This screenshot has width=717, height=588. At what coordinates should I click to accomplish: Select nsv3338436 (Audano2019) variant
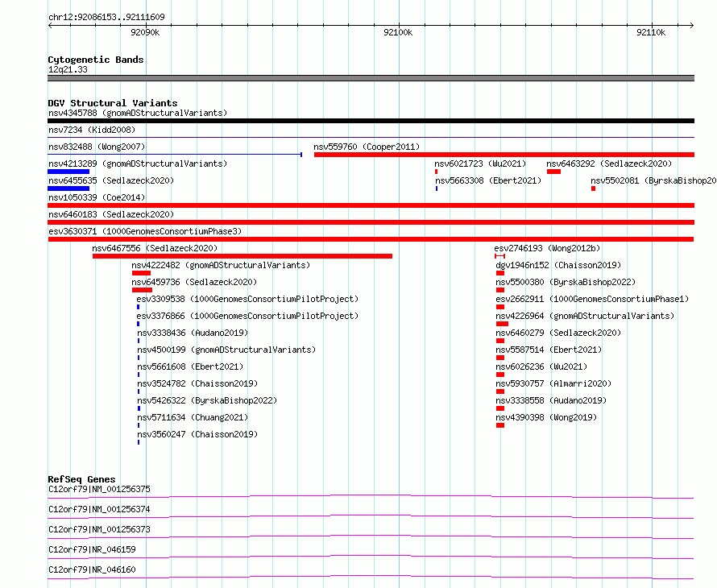[193, 333]
